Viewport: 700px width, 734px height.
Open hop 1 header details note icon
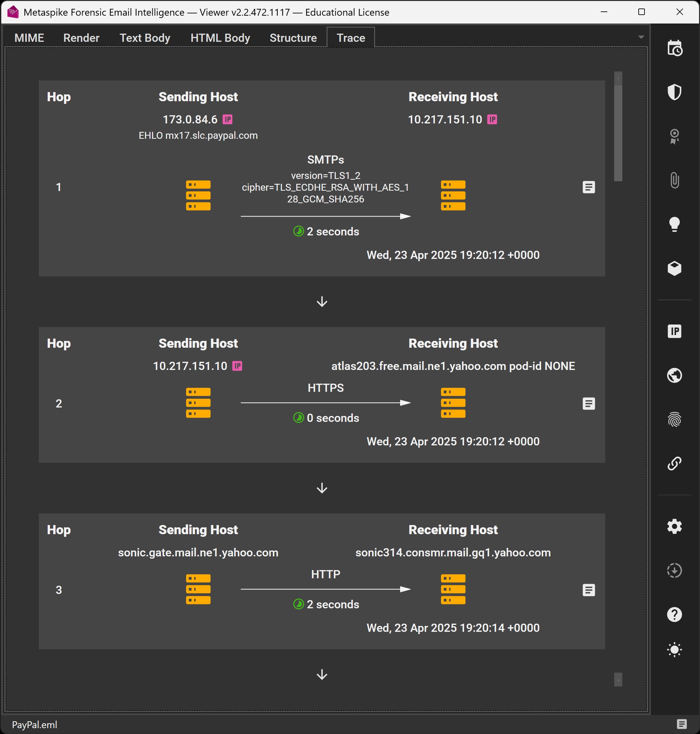[x=588, y=187]
